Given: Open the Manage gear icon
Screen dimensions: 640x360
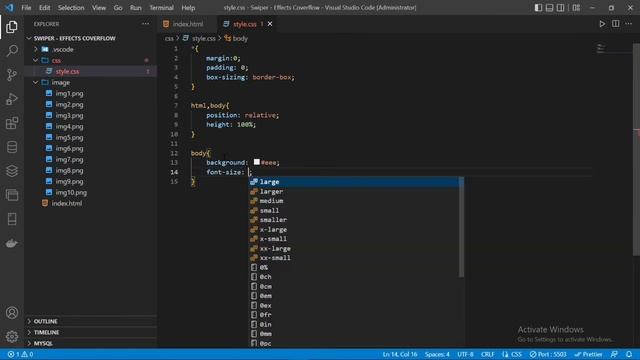Looking at the screenshot, I should coord(12,336).
